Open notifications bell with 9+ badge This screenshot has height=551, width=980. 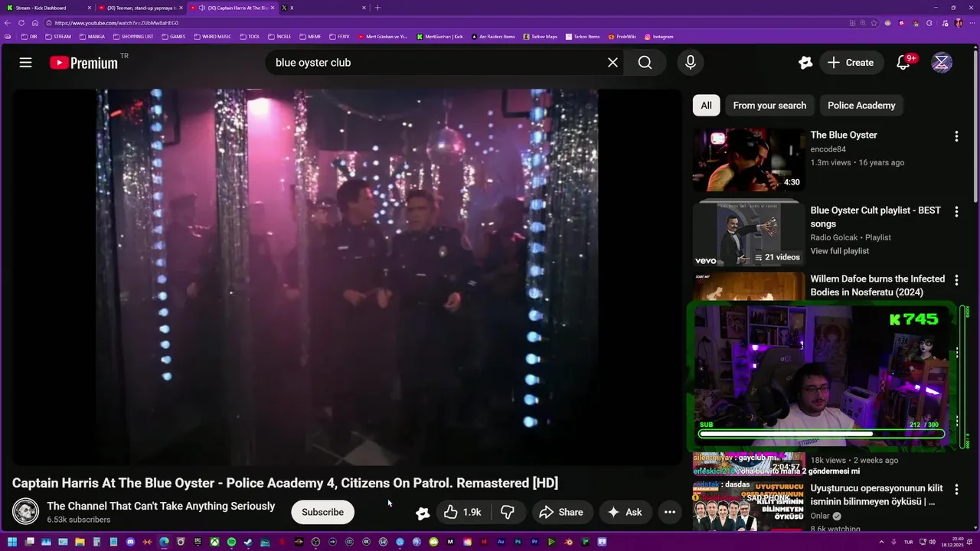pos(903,63)
